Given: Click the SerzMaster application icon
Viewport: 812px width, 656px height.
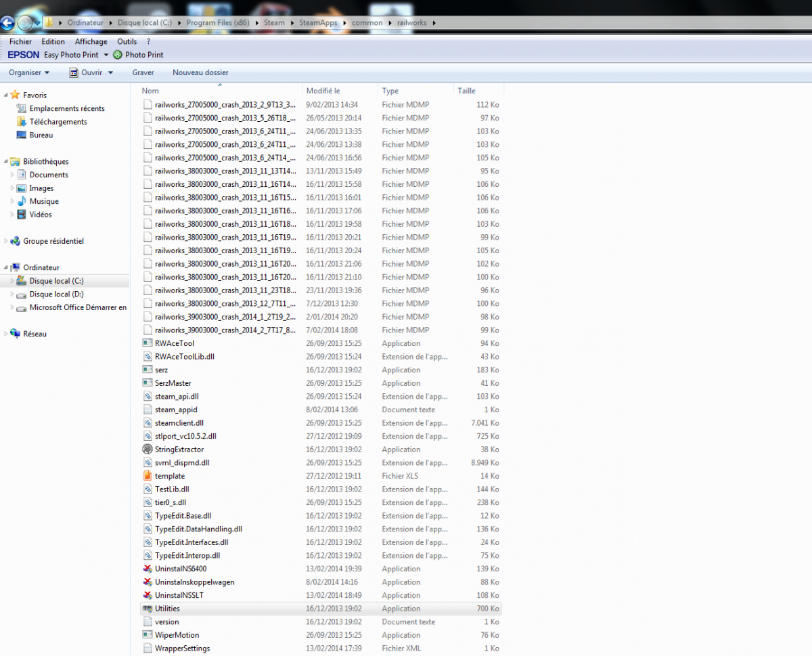Looking at the screenshot, I should (148, 383).
